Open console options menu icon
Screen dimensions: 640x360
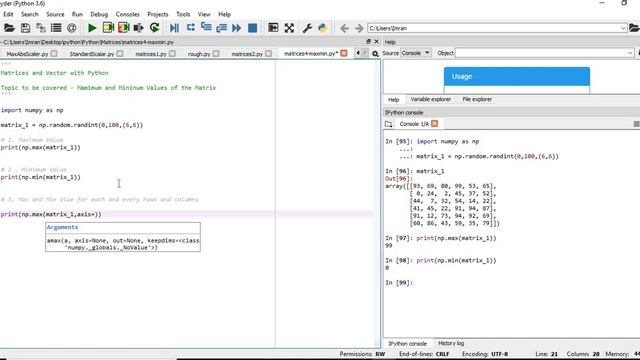coord(636,124)
